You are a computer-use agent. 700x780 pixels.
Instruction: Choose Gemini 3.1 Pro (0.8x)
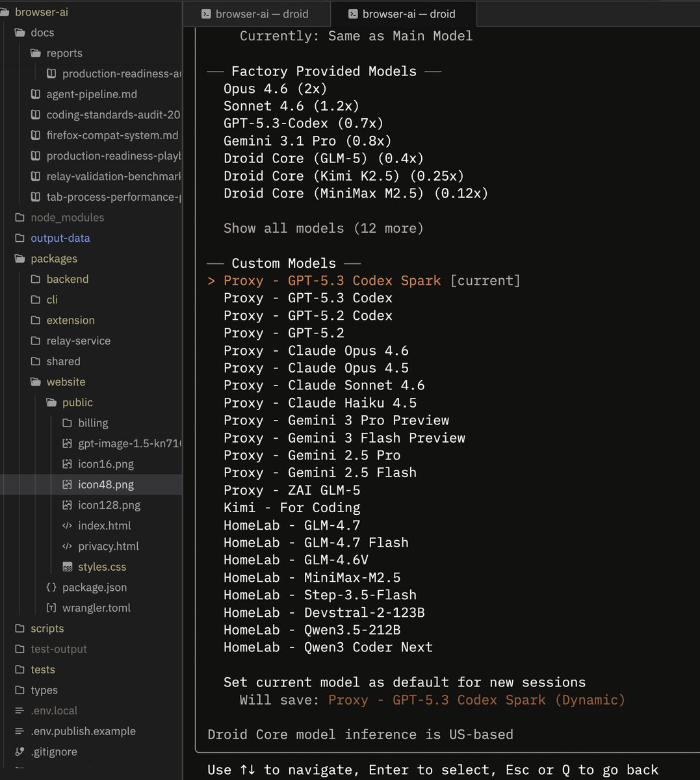coord(307,141)
